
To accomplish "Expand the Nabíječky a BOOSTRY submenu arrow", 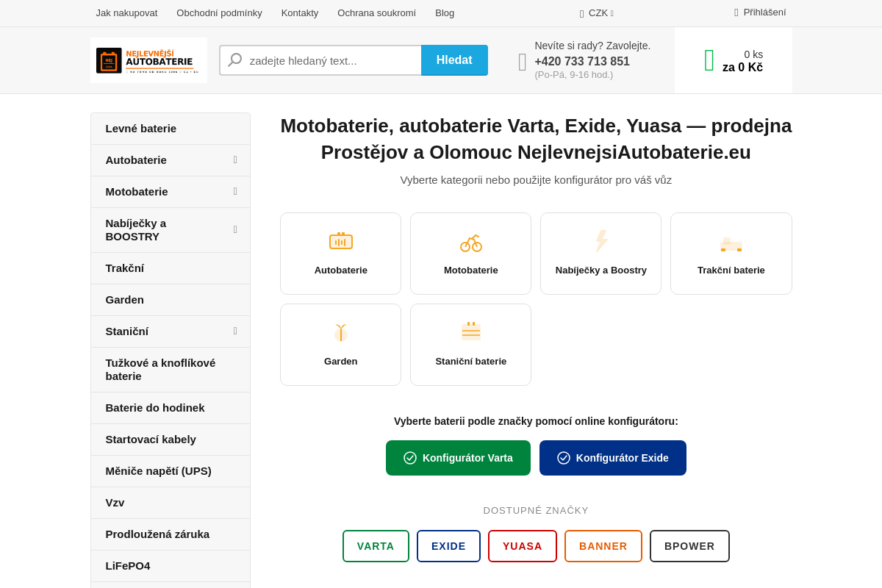I will (235, 229).
